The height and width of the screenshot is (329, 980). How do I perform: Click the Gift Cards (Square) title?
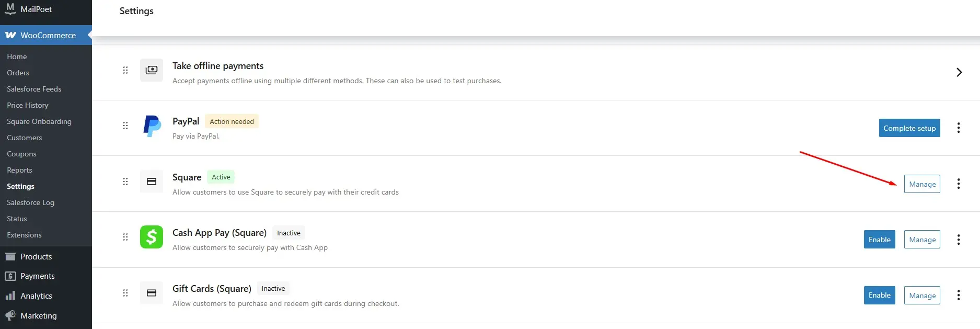(x=212, y=289)
